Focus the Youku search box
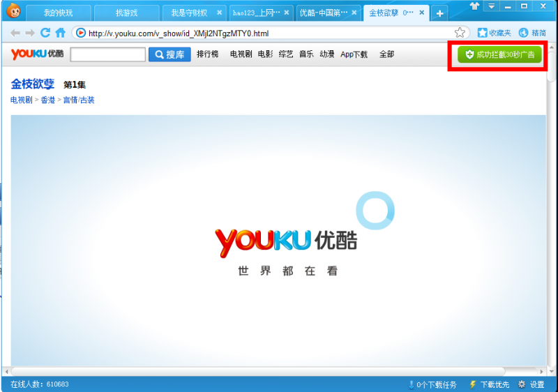The width and height of the screenshot is (558, 392). 107,54
